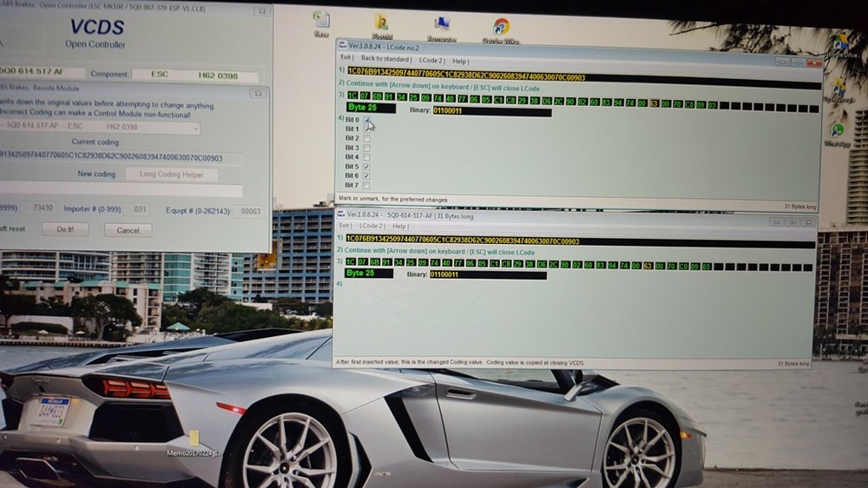
Task: Open the Memo file on the desktop
Action: 194,439
